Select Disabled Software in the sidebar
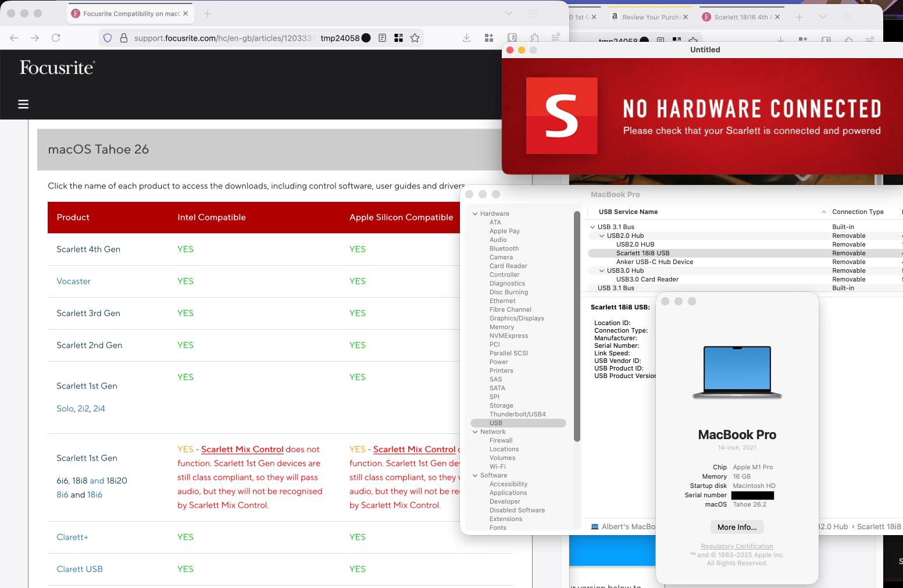903x588 pixels. point(517,511)
